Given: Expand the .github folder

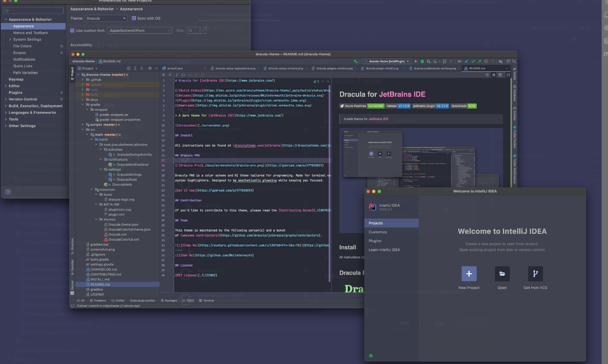Looking at the screenshot, I should click(x=83, y=80).
